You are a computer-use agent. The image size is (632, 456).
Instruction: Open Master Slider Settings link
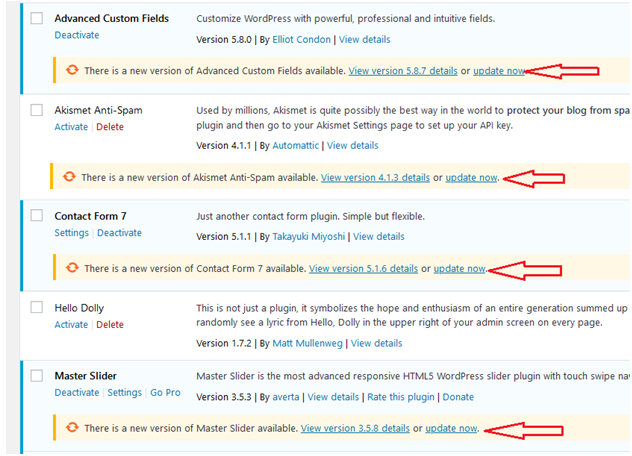125,392
